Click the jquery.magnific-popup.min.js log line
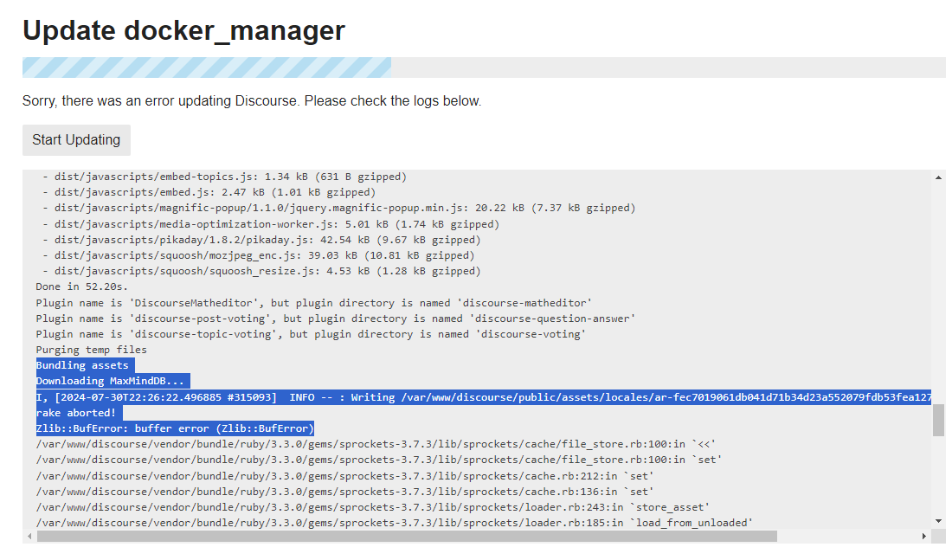The image size is (952, 560). point(338,209)
